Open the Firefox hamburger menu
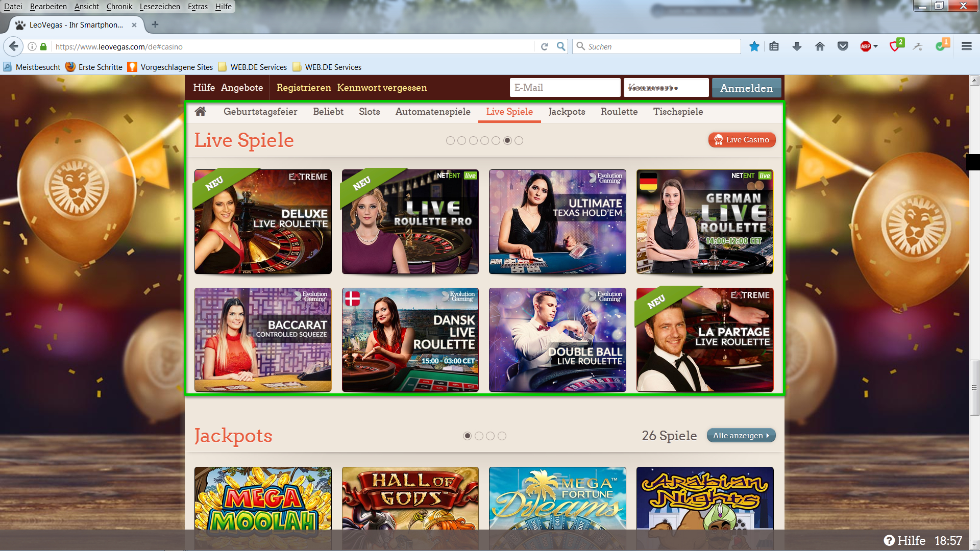980x551 pixels. 966,46
